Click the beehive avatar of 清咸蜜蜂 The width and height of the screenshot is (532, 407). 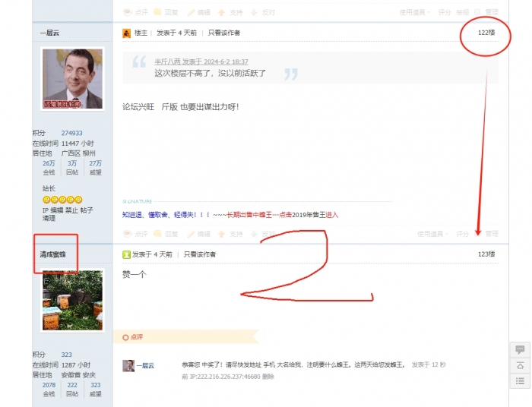click(72, 300)
